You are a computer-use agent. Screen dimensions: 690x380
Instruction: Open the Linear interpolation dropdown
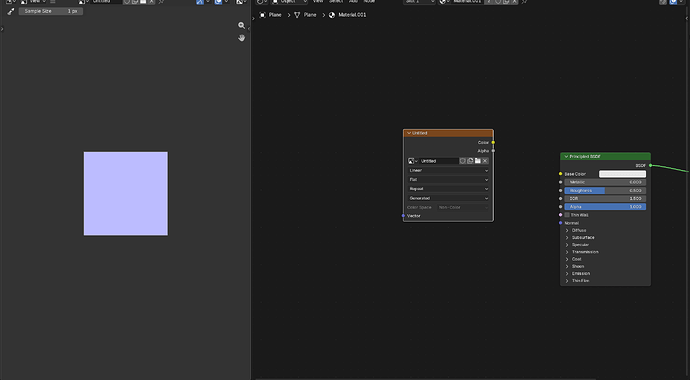click(448, 171)
